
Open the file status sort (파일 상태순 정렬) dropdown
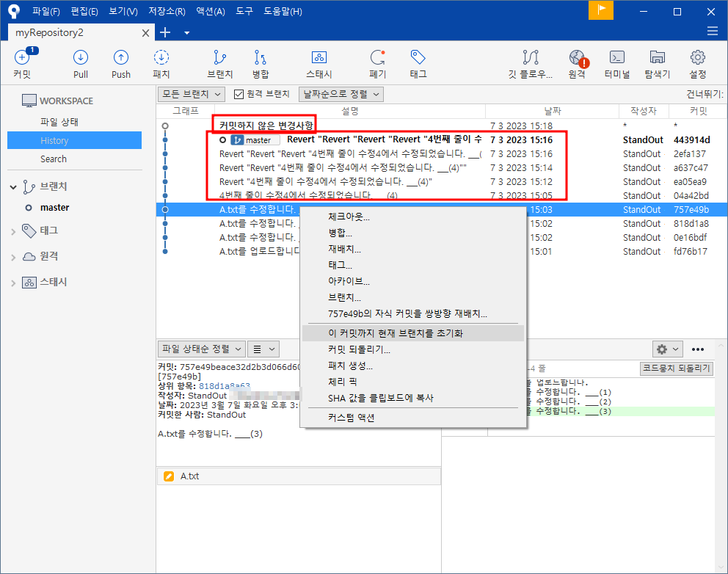click(202, 349)
